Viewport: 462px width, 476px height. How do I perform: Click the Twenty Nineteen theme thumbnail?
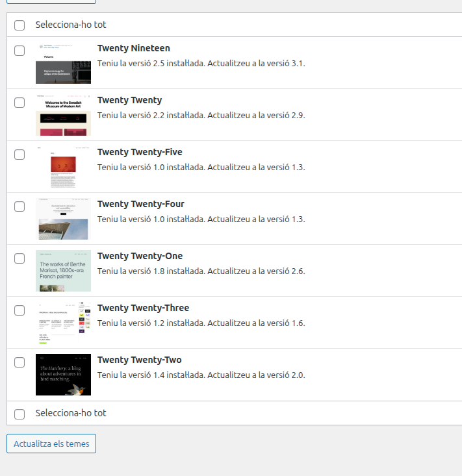(x=63, y=63)
